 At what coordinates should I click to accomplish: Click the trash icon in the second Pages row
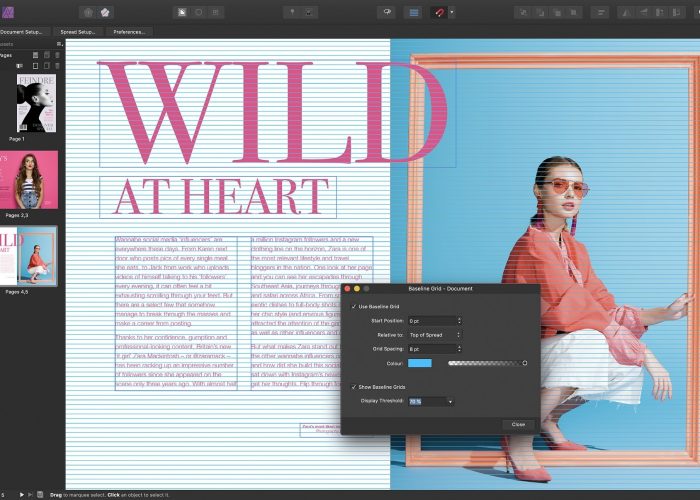click(x=57, y=66)
